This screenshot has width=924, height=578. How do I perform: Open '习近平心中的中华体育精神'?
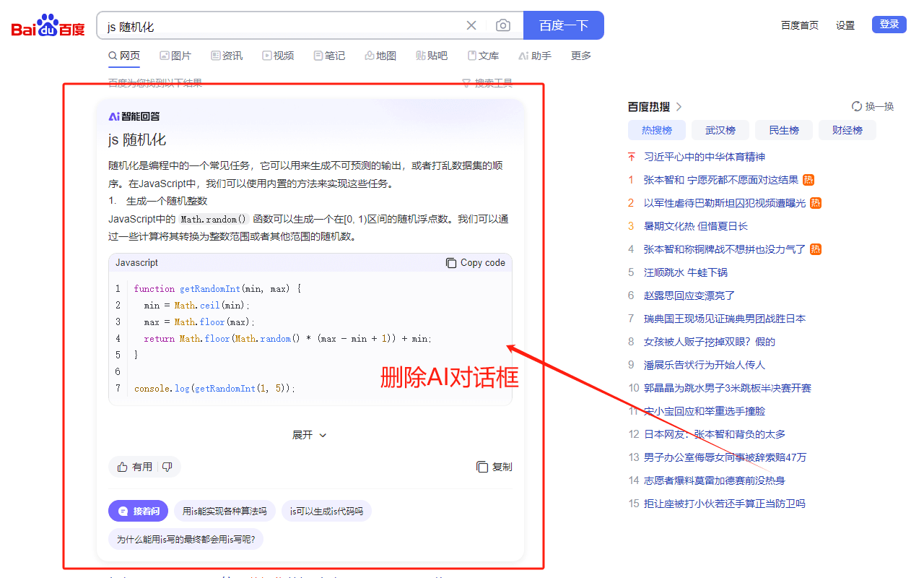[x=705, y=157]
